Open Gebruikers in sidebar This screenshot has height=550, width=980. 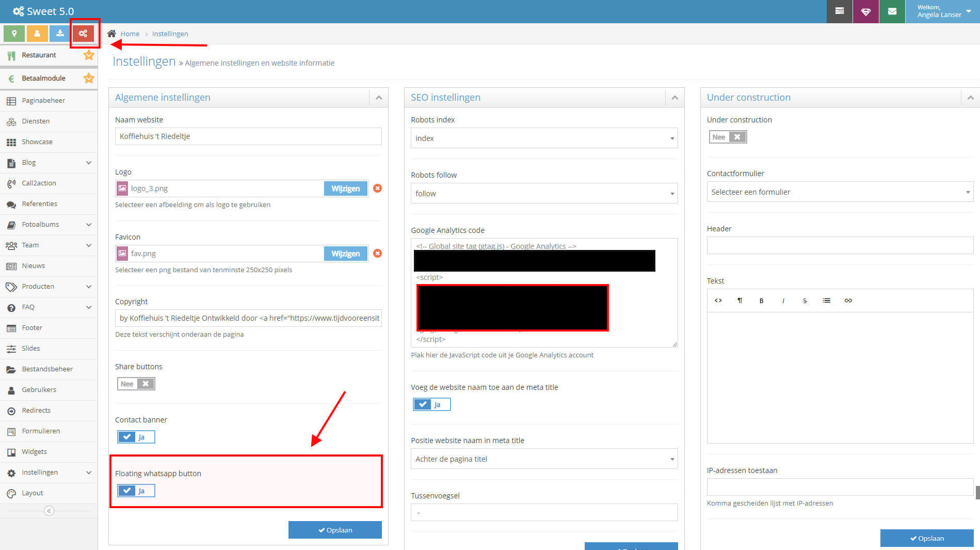tap(49, 390)
